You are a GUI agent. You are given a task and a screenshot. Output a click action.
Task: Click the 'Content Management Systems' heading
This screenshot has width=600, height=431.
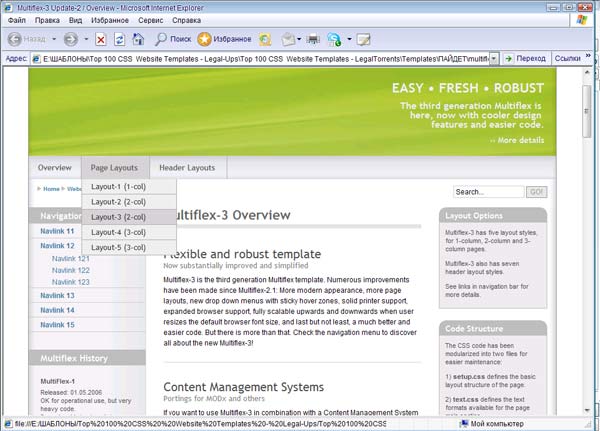point(244,387)
